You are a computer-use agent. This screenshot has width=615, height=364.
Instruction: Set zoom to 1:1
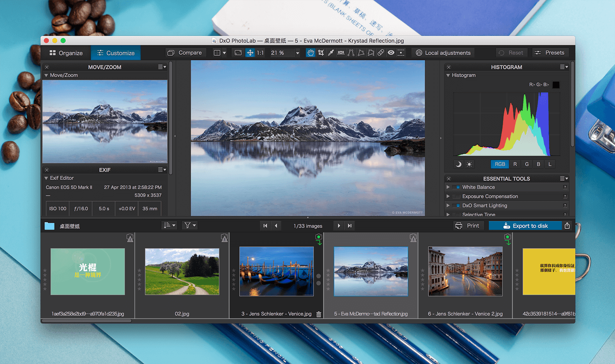(x=260, y=53)
